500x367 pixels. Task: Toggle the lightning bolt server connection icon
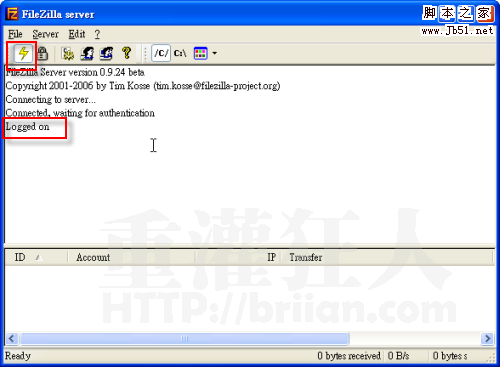(23, 53)
